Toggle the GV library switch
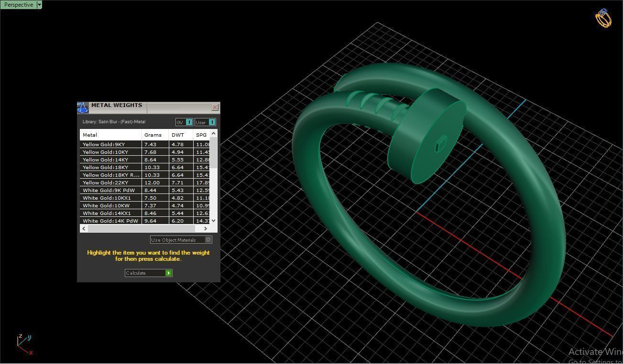624x364 pixels. pyautogui.click(x=189, y=122)
